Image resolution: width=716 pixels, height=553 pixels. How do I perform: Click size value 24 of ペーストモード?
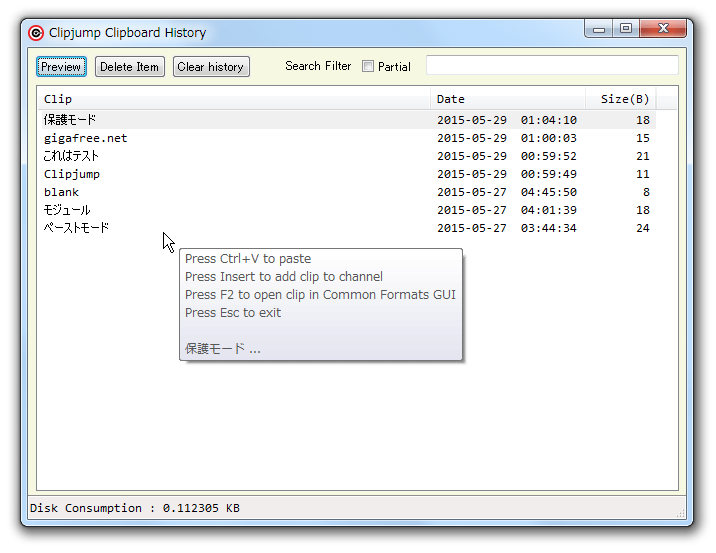point(643,228)
